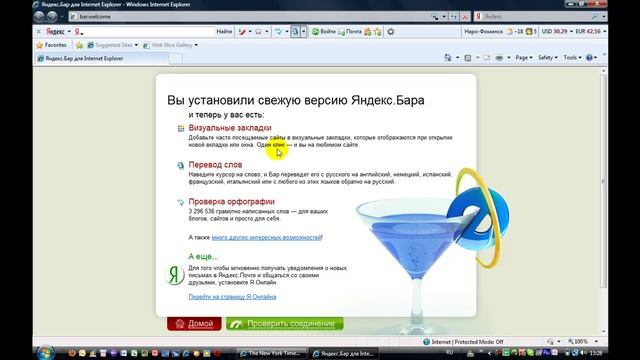640x360 pixels.
Task: Open Suggested Sites dropdown
Action: (x=112, y=45)
